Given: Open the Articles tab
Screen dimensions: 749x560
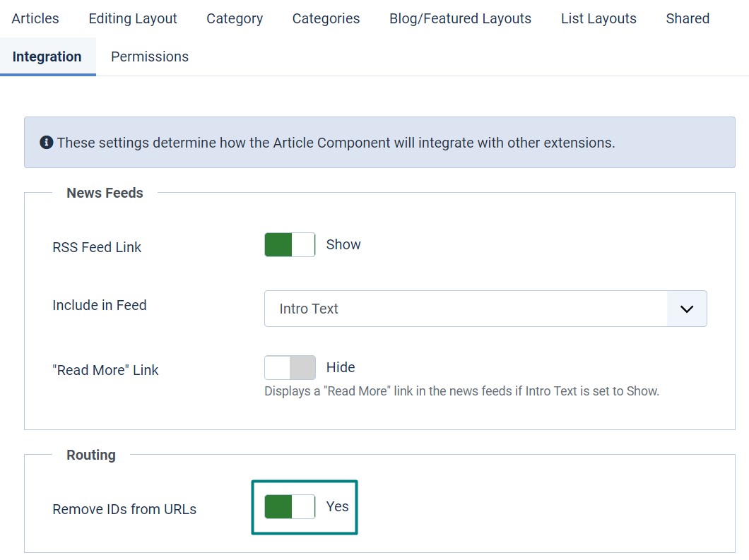Looking at the screenshot, I should tap(35, 18).
